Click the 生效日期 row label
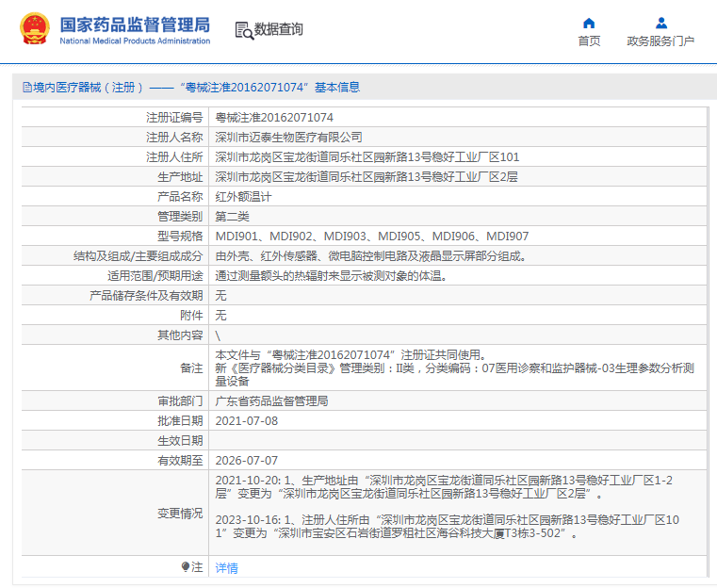 (180, 441)
